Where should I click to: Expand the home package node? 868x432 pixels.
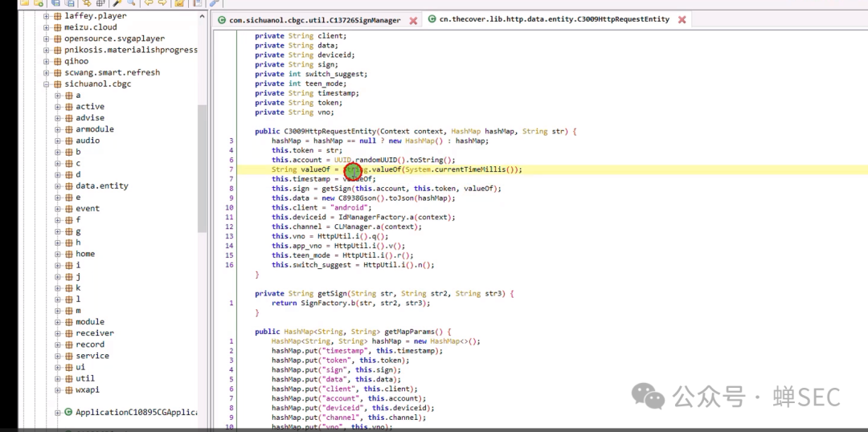point(58,254)
